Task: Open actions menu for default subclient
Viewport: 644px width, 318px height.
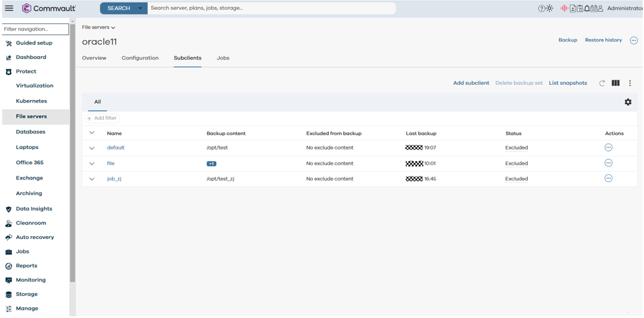Action: 608,147
